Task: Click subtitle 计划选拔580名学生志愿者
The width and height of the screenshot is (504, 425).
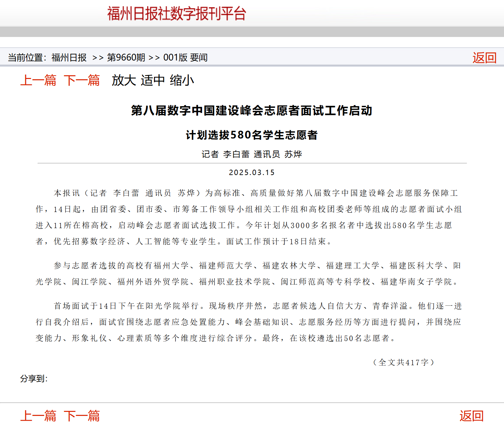Action: tap(252, 135)
